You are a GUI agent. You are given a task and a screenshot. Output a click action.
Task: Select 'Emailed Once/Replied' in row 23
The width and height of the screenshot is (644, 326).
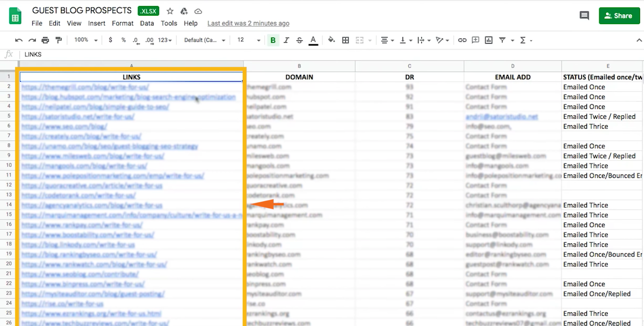point(597,294)
